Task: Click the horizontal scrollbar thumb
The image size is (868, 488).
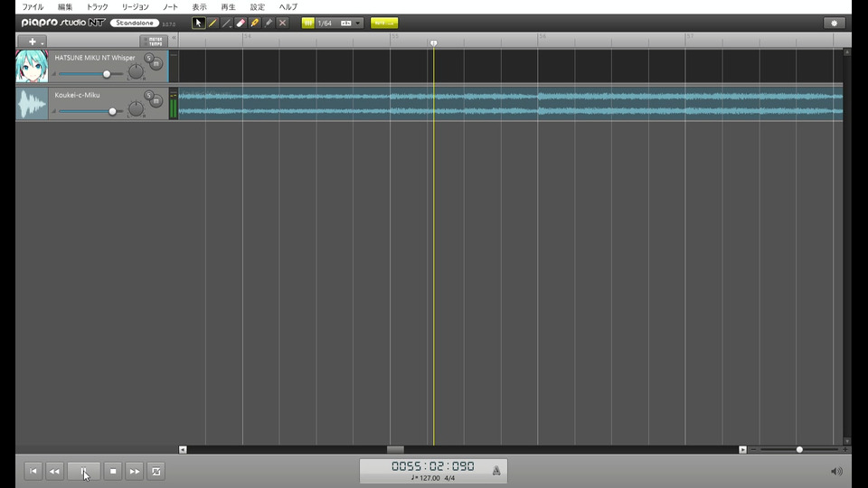Action: coord(395,450)
